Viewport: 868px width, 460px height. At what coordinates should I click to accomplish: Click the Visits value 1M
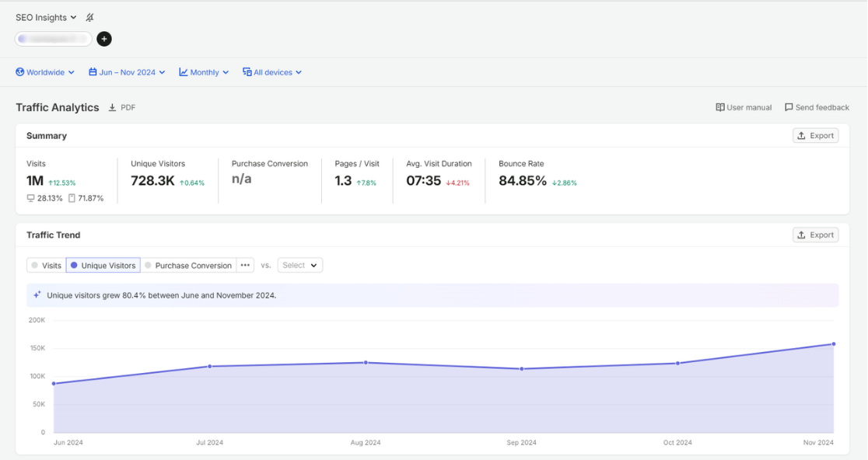pyautogui.click(x=35, y=181)
